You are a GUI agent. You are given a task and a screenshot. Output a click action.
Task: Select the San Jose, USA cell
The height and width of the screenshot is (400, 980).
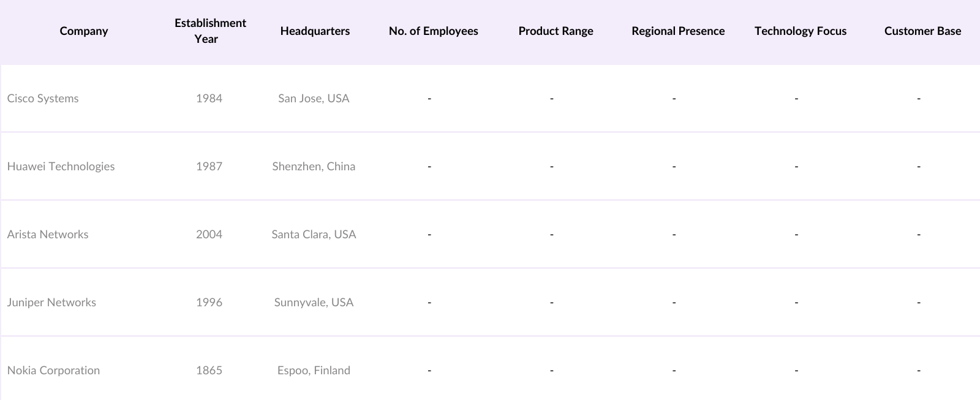coord(314,99)
